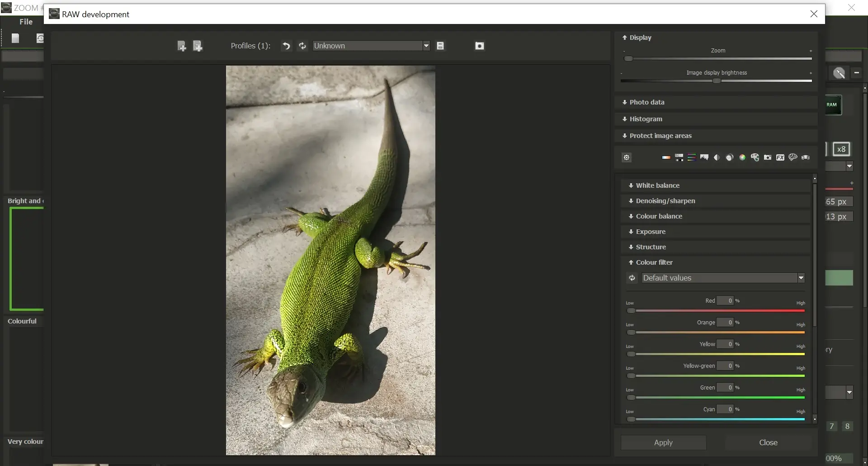Click the FX effects icon

tap(780, 157)
